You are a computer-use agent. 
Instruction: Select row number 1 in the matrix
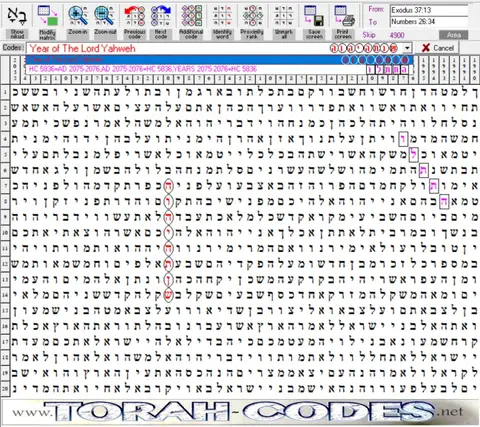(x=5, y=93)
